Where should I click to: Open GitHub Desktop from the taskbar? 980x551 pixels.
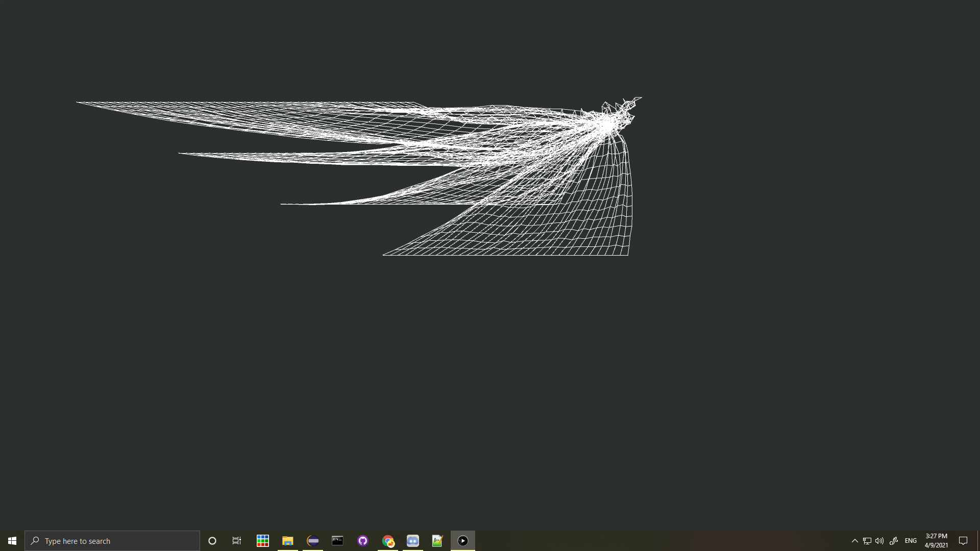[x=363, y=541]
